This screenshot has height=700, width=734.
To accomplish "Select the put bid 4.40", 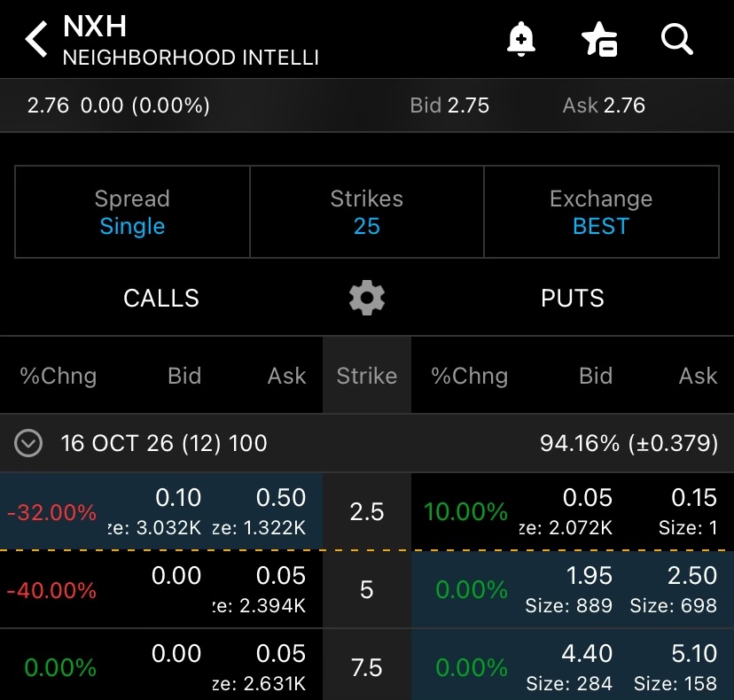I will click(569, 668).
